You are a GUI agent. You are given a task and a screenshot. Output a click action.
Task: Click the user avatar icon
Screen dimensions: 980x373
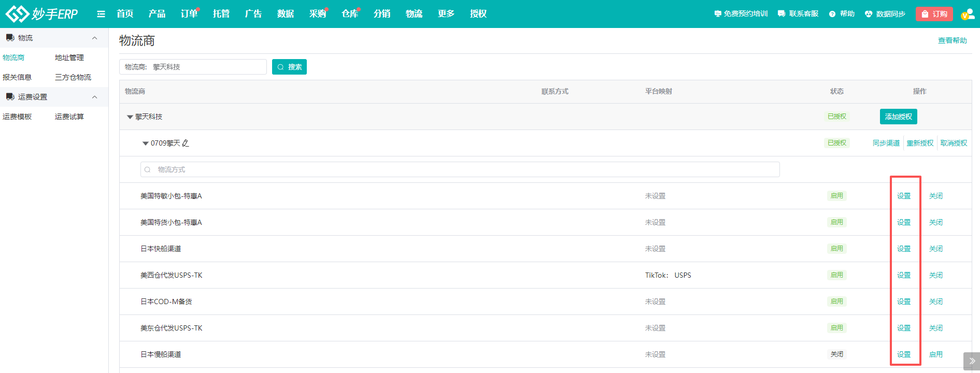[x=967, y=14]
